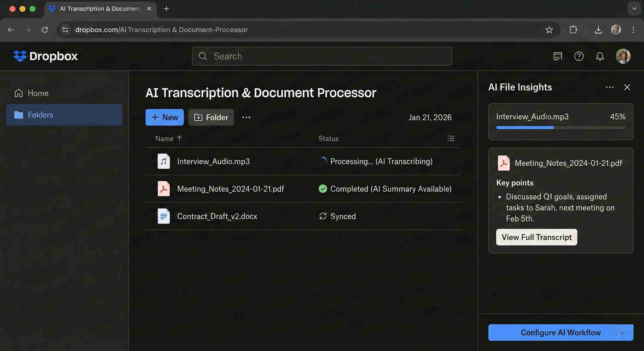Open the Chrome three-dot menu
This screenshot has width=644, height=351.
[x=633, y=30]
